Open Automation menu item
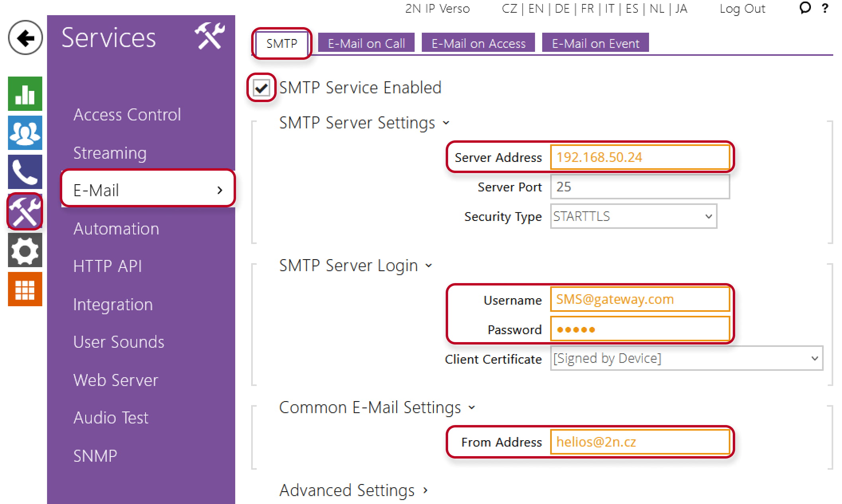 pyautogui.click(x=116, y=229)
